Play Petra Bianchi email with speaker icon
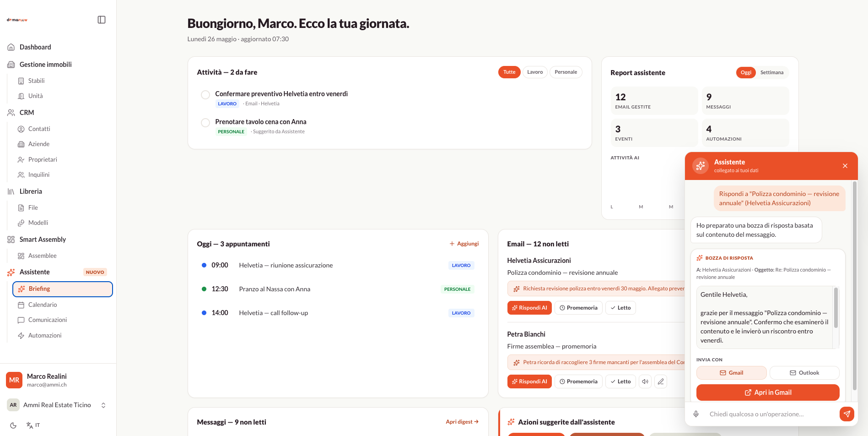Screen dimensions: 868x436 tap(645, 381)
